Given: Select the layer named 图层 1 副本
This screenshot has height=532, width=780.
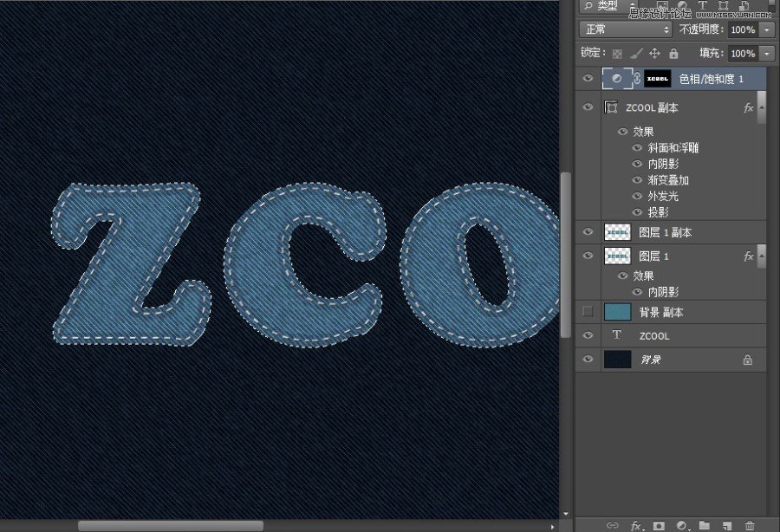Looking at the screenshot, I should 665,232.
